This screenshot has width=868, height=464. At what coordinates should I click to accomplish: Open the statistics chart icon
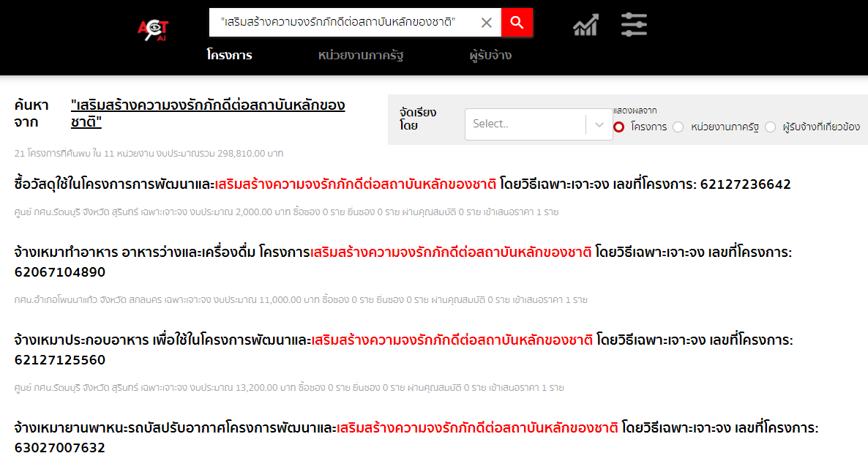[x=585, y=25]
